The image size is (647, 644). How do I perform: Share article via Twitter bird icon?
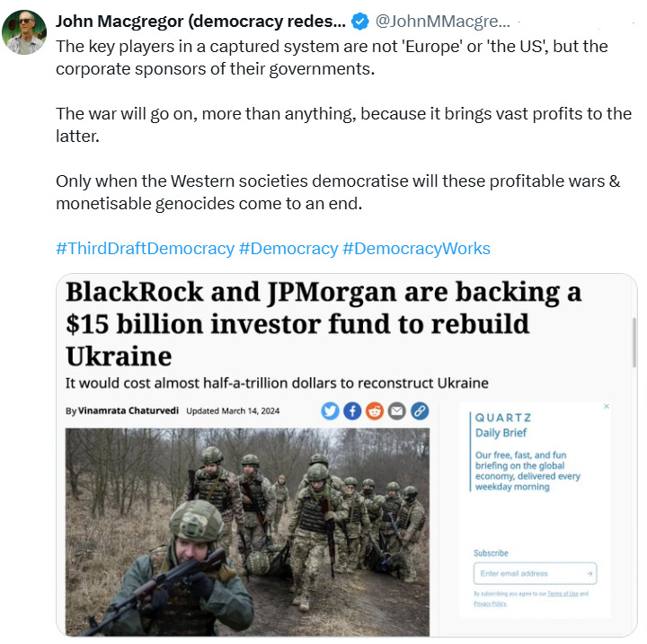pyautogui.click(x=330, y=410)
